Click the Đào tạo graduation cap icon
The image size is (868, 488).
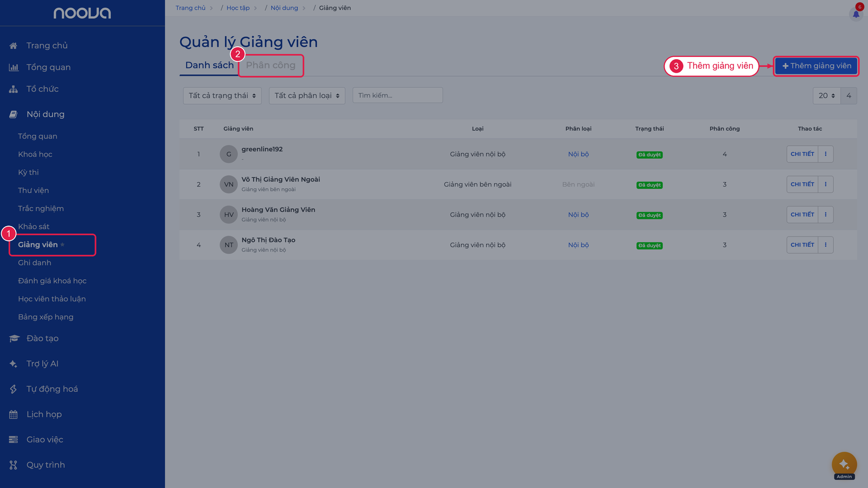[x=14, y=338]
